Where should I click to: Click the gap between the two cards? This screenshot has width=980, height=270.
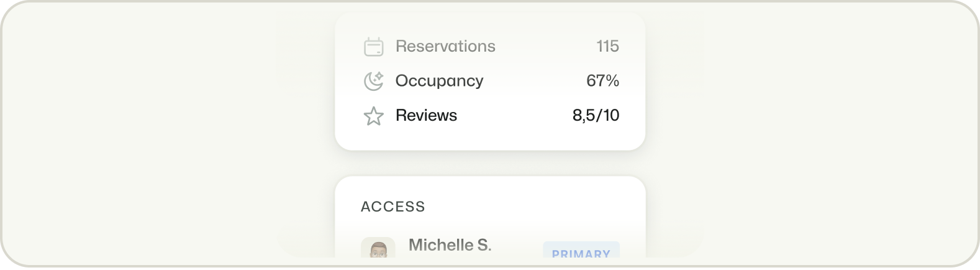(x=489, y=163)
